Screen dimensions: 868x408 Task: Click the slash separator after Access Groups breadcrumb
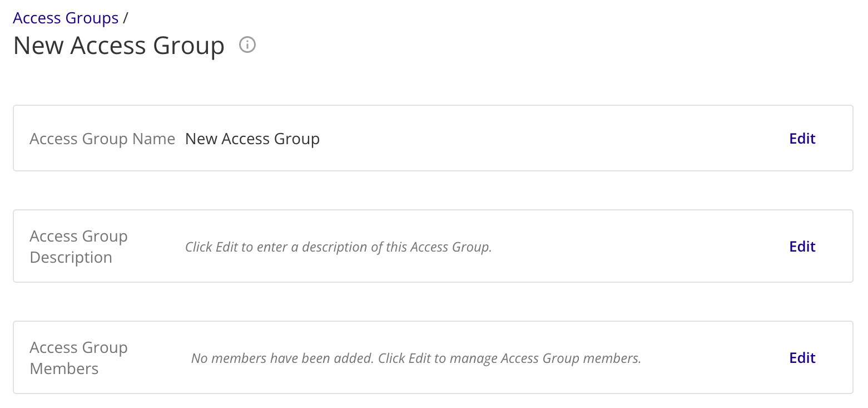coord(126,18)
